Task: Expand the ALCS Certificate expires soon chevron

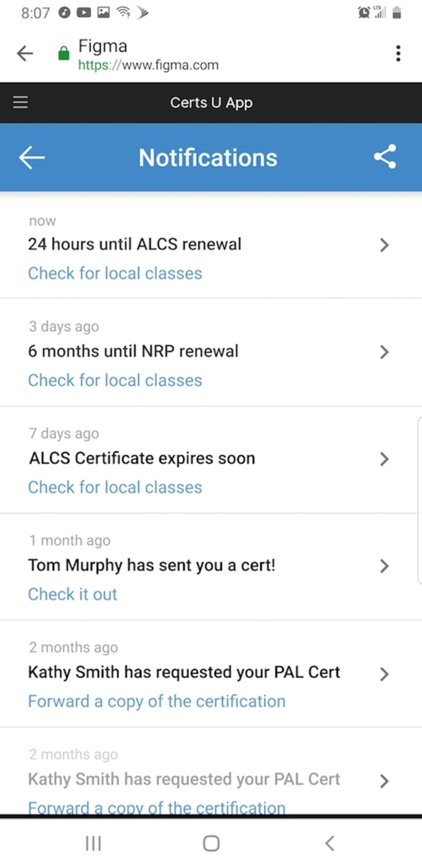Action: [x=384, y=459]
